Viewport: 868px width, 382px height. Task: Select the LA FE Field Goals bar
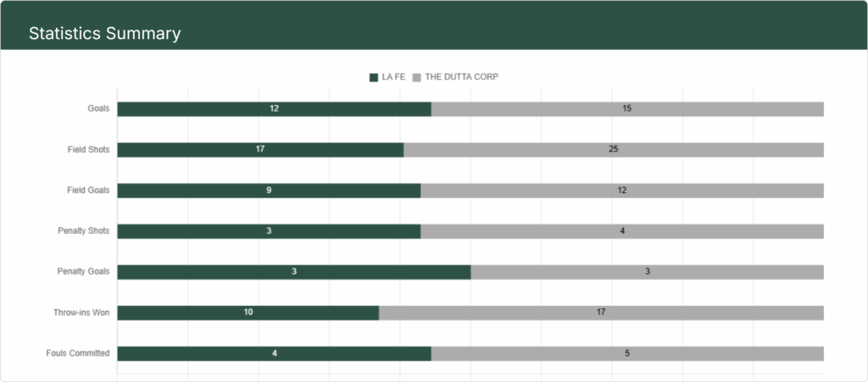[x=269, y=191]
